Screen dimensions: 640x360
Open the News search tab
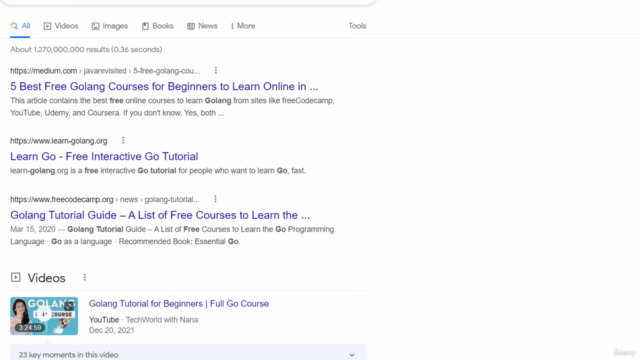click(x=202, y=26)
